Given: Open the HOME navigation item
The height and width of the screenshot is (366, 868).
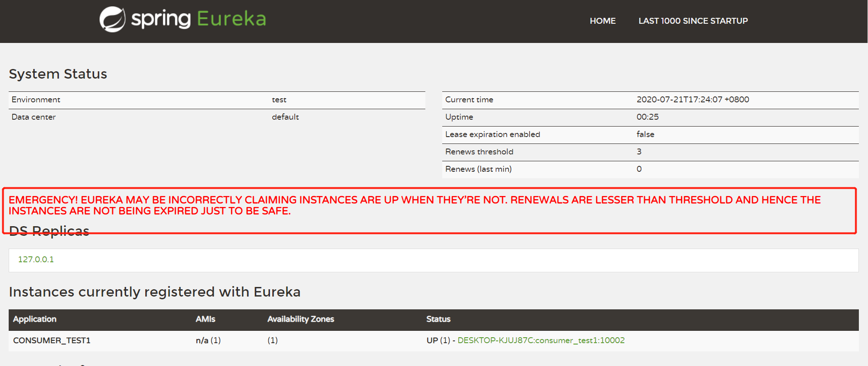Looking at the screenshot, I should coord(603,21).
